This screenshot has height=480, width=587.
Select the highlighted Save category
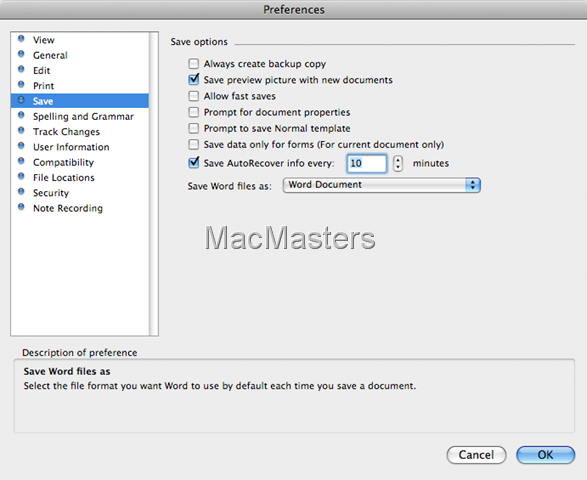(x=80, y=101)
